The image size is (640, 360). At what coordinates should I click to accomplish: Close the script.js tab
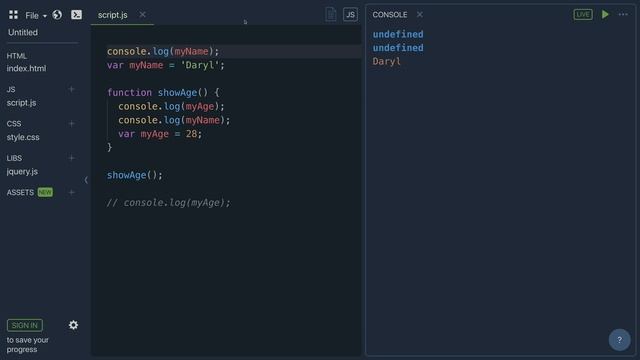point(142,15)
